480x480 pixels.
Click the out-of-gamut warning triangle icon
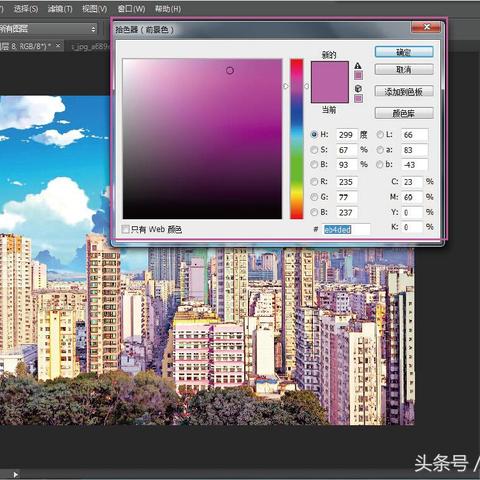[358, 66]
